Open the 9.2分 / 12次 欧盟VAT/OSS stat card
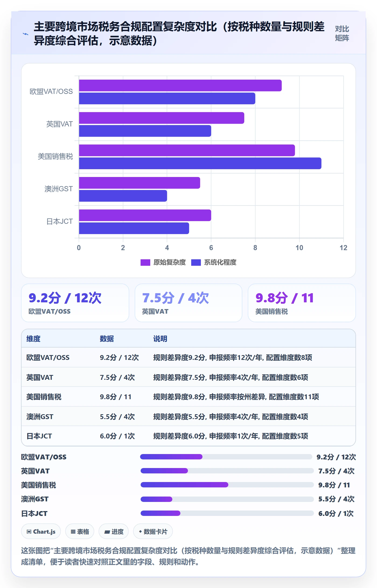Image resolution: width=377 pixels, height=588 pixels. coord(75,303)
